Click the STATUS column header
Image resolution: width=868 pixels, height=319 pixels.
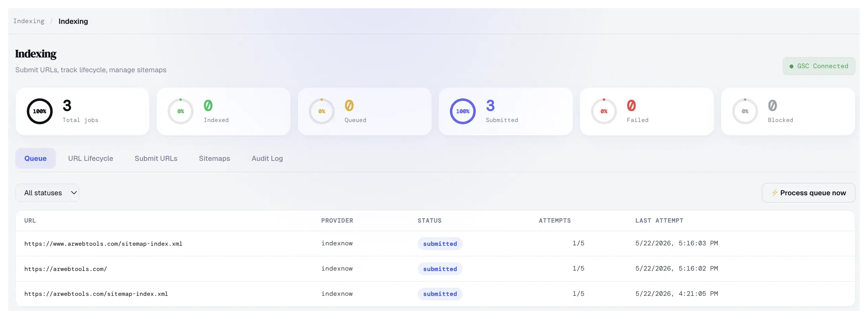pyautogui.click(x=430, y=221)
